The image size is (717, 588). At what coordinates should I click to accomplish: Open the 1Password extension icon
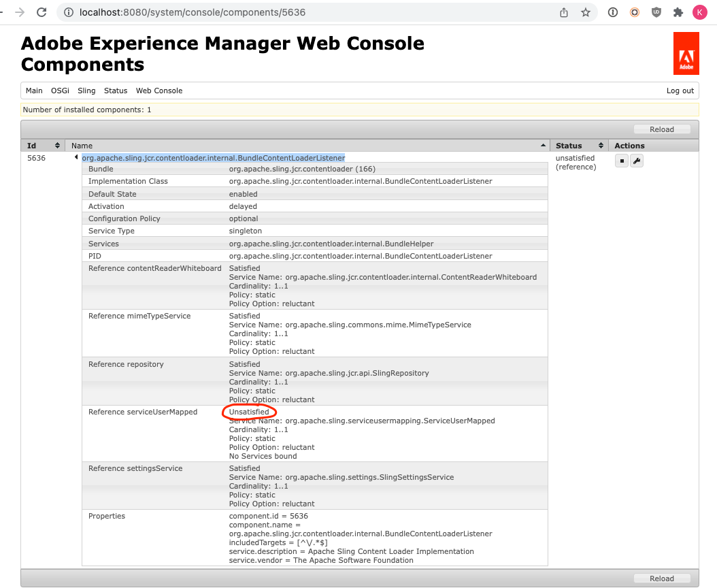pos(613,12)
